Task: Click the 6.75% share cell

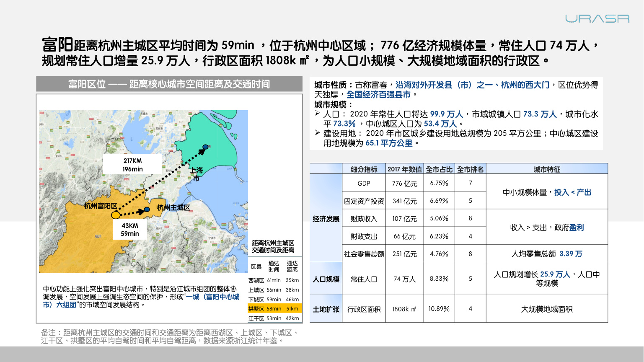Action: (x=439, y=183)
